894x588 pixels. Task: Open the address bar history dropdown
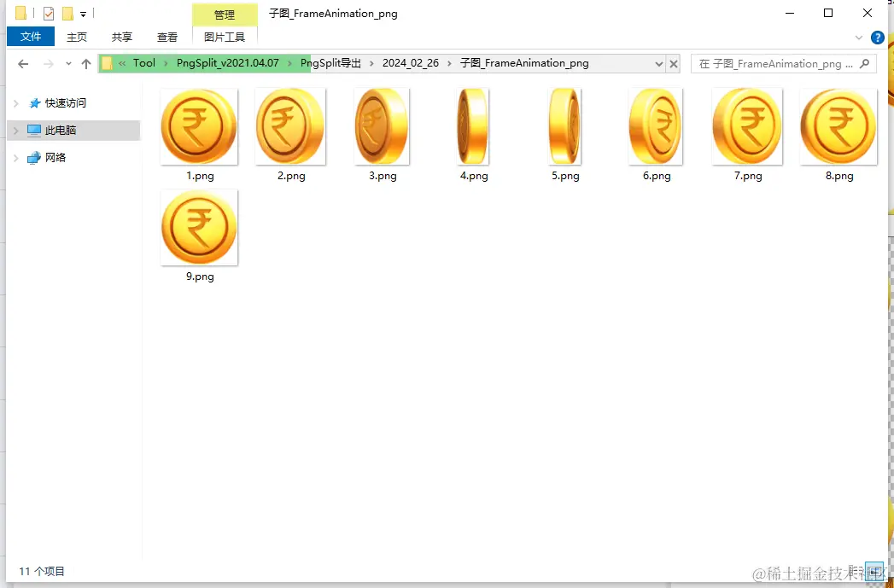659,64
